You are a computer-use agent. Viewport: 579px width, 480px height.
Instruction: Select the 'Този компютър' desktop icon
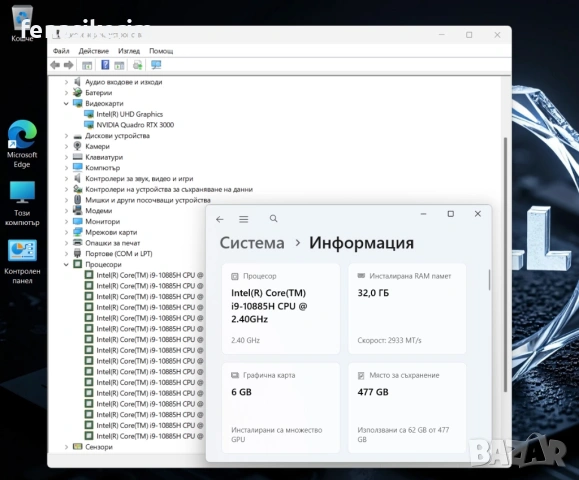pyautogui.click(x=22, y=203)
